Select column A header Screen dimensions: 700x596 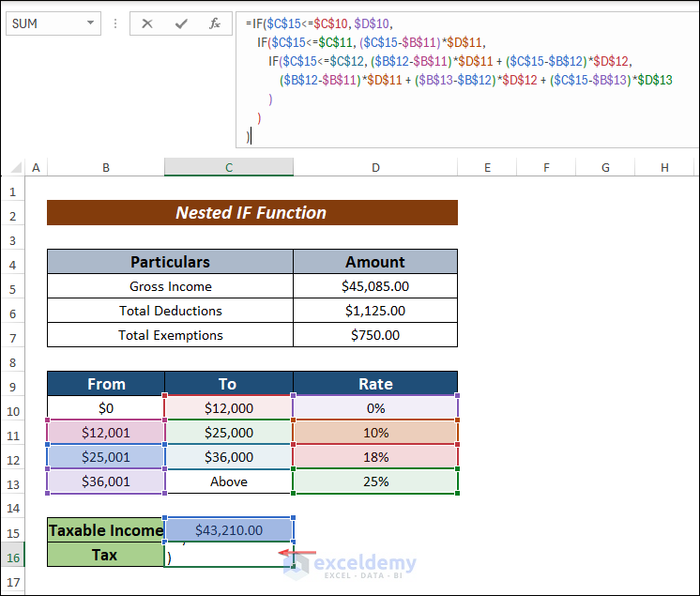coord(37,168)
